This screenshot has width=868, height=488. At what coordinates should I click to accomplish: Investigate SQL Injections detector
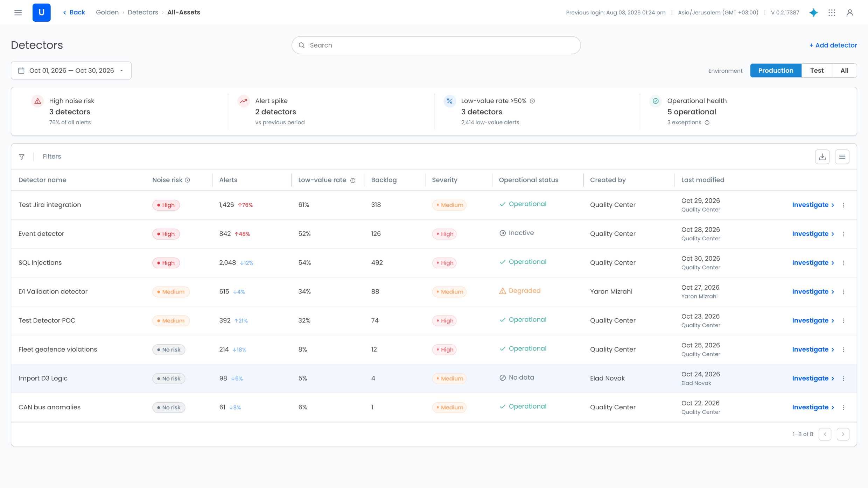[813, 263]
